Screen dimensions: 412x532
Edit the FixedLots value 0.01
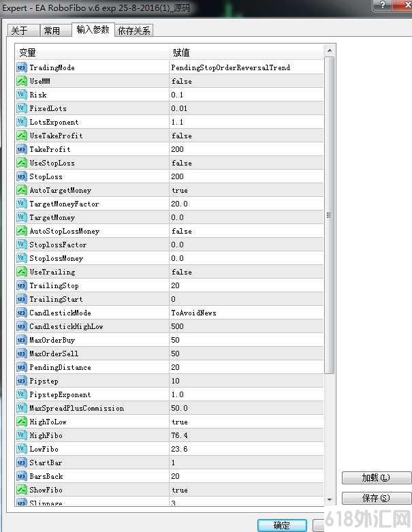click(x=179, y=108)
